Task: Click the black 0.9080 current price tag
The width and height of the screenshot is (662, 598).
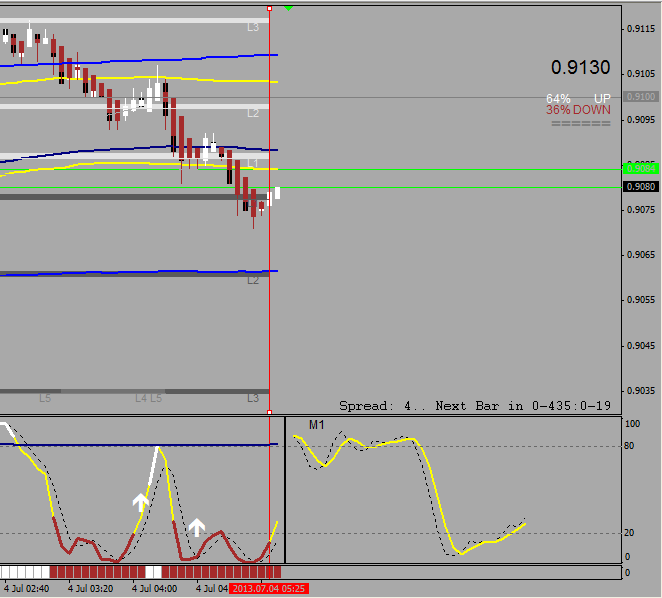Action: pos(641,187)
